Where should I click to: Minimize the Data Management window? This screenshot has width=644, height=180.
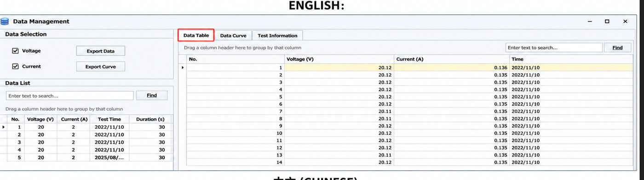(590, 21)
